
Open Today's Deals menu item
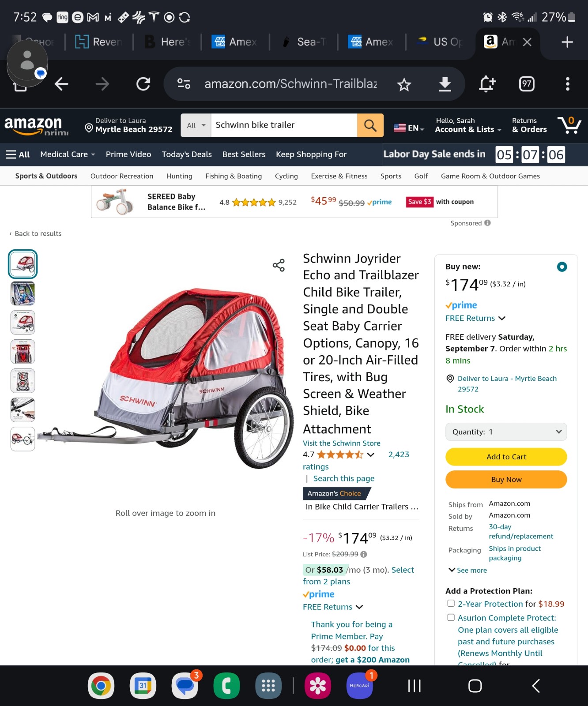point(187,154)
